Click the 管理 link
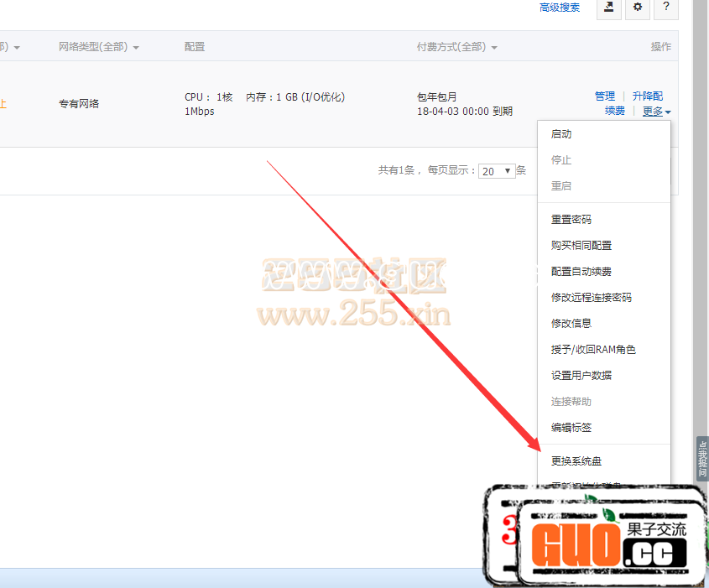Screen dimensions: 709x588 click(x=604, y=96)
